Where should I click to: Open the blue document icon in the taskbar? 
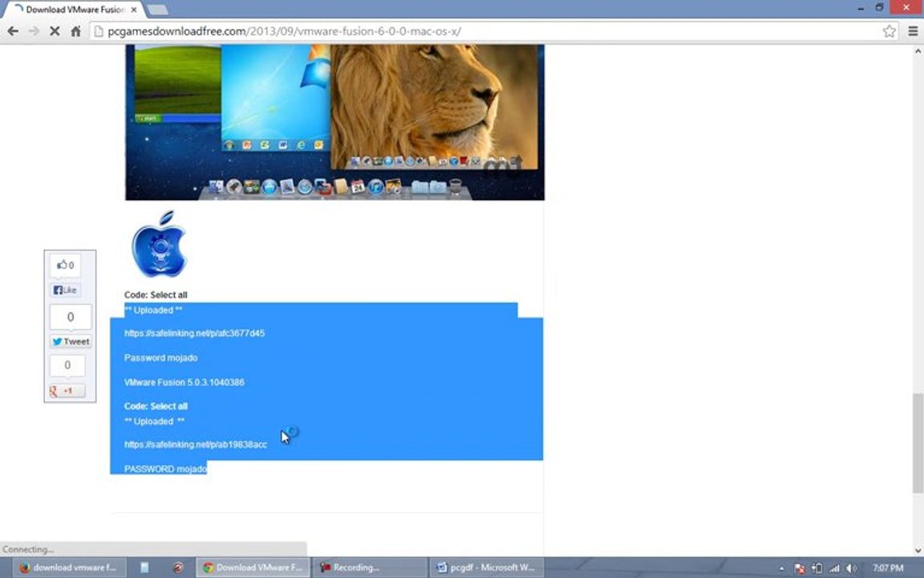144,568
